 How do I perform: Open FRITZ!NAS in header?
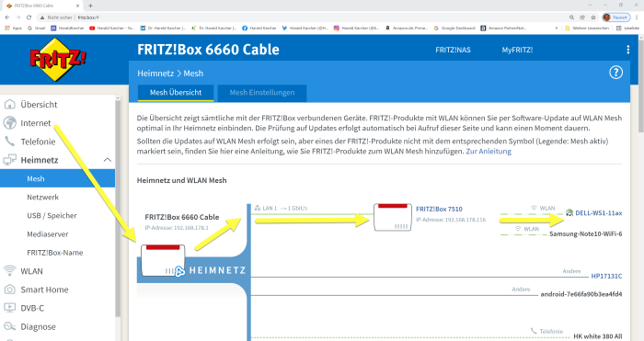(x=453, y=50)
